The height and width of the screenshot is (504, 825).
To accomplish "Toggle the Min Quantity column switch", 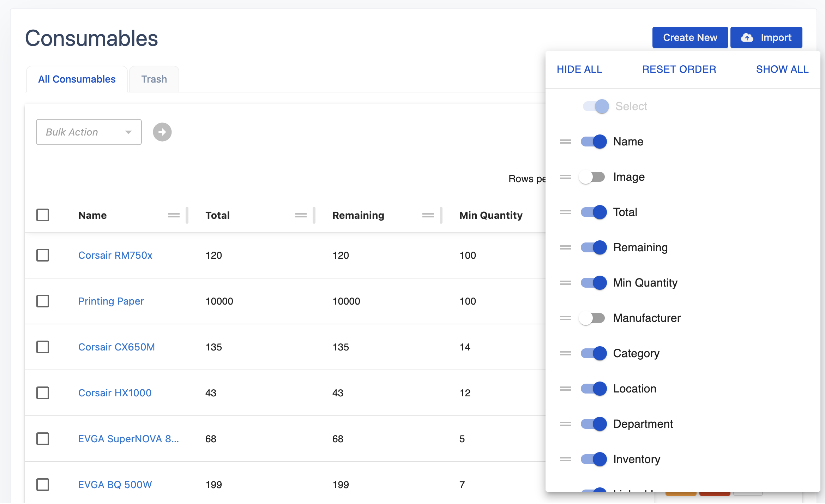I will pyautogui.click(x=594, y=283).
